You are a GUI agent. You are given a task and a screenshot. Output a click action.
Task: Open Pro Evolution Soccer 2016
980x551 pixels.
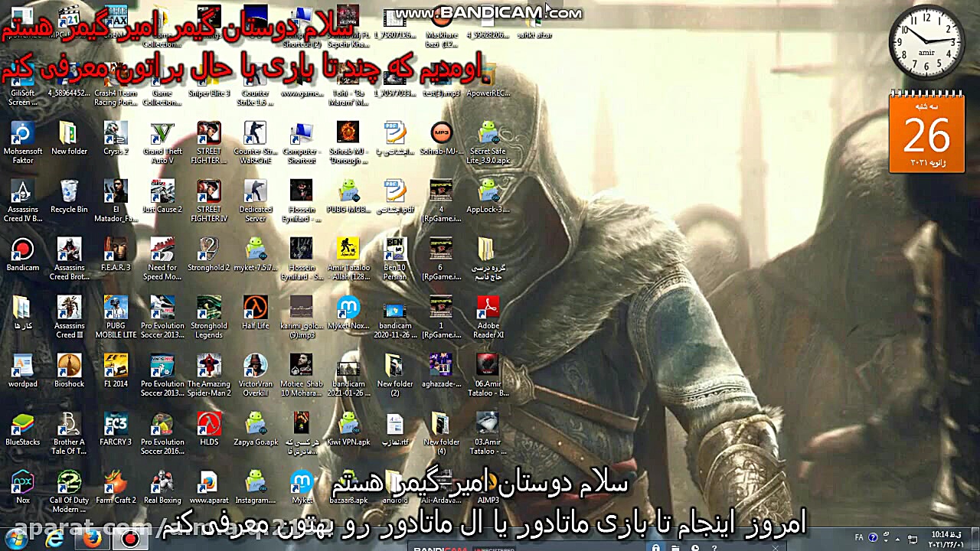[x=162, y=433]
